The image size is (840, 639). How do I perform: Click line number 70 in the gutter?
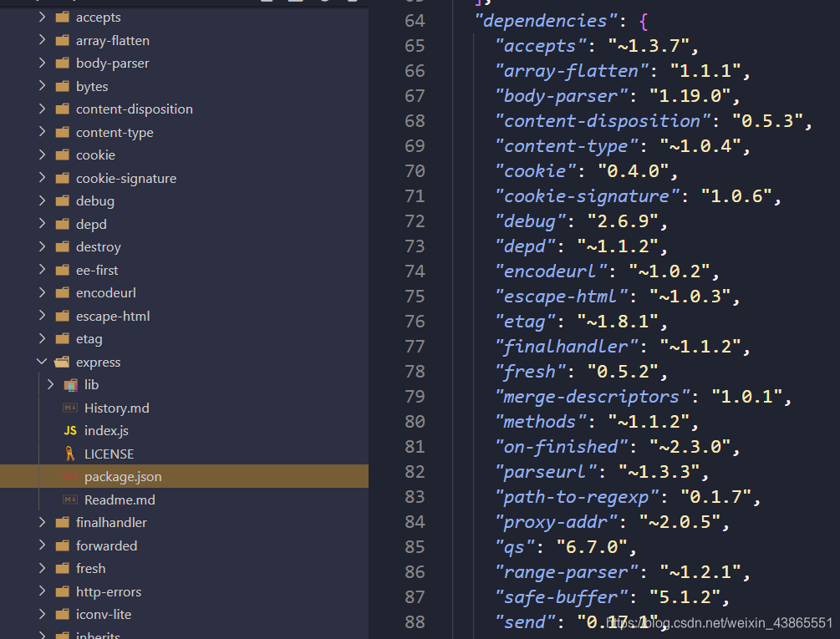pyautogui.click(x=415, y=171)
